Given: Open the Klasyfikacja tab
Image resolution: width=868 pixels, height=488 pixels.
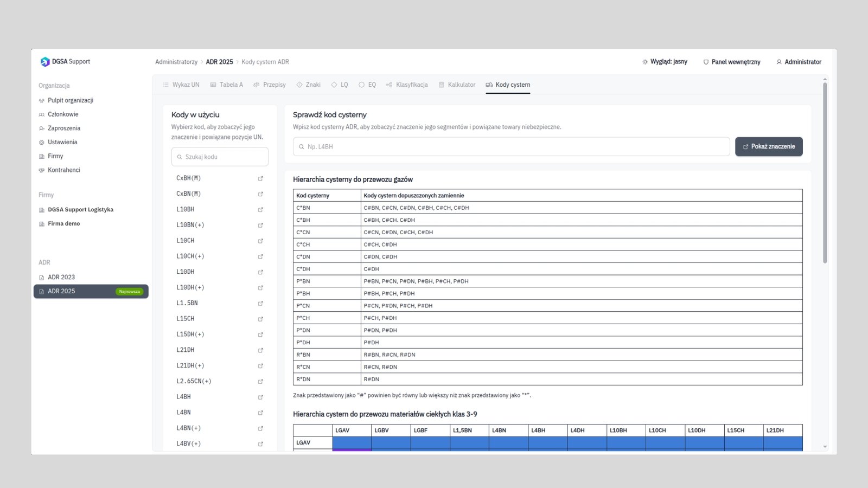Looking at the screenshot, I should coord(407,85).
